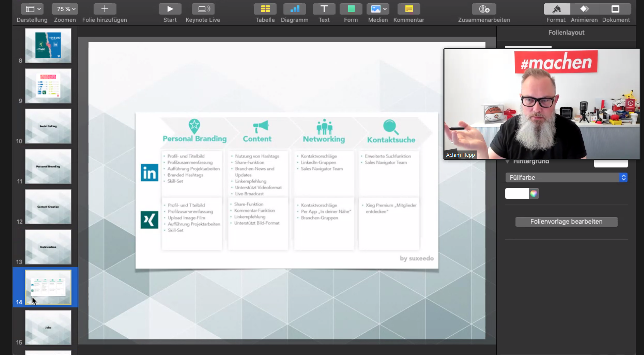Viewport: 644px width, 355px height.
Task: Select the Personal Branding heading text
Action: point(194,139)
